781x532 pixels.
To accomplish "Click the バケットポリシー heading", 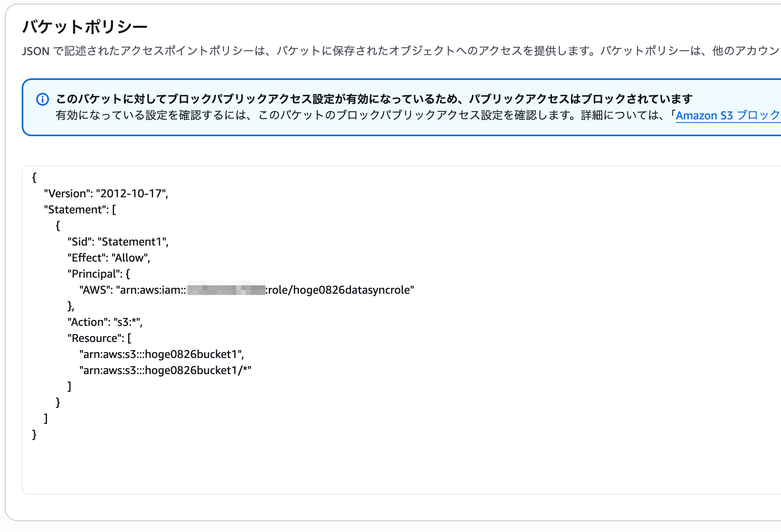I will tap(85, 27).
